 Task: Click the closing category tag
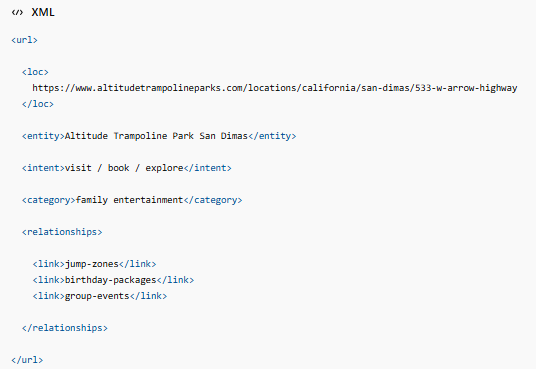(x=213, y=200)
